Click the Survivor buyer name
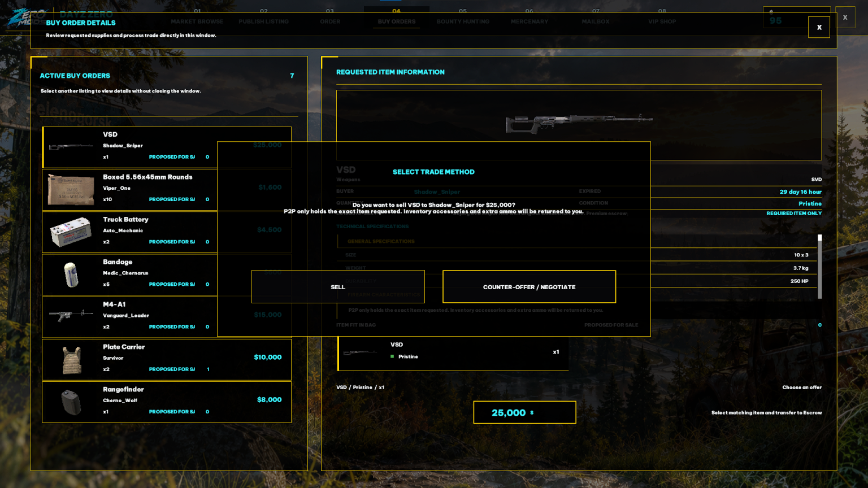Image resolution: width=868 pixels, height=488 pixels. click(113, 358)
